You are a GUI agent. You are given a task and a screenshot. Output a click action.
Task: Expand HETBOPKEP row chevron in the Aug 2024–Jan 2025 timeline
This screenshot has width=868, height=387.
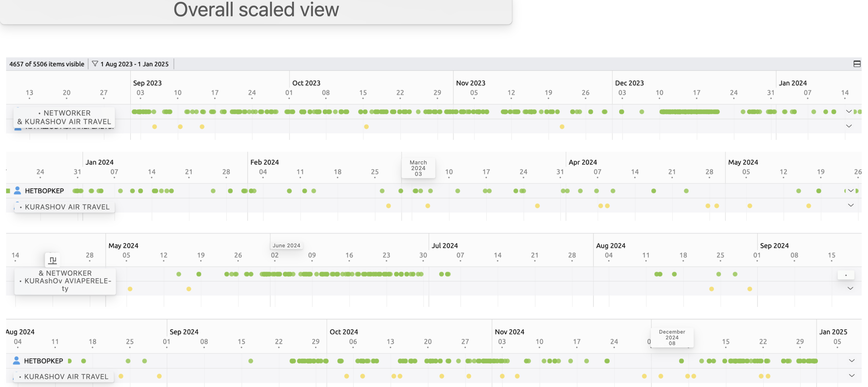point(852,361)
